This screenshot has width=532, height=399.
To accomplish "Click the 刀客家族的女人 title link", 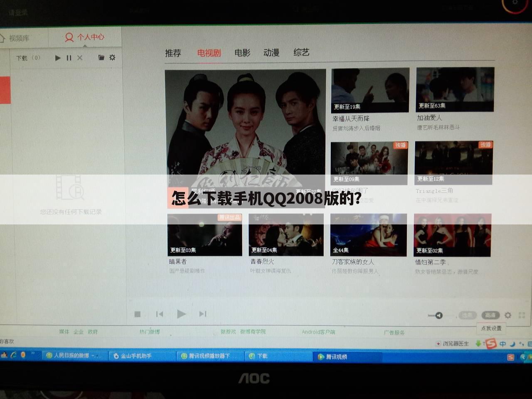I will [x=353, y=262].
